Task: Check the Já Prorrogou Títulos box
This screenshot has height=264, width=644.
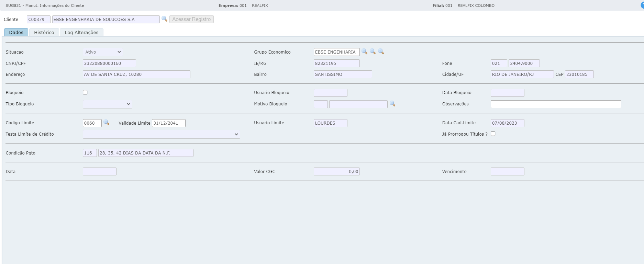Action: pos(493,134)
